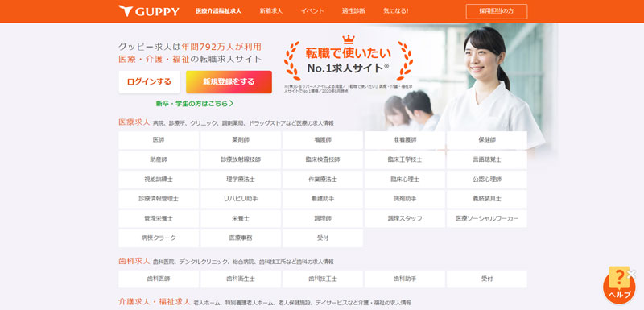
Task: Click the 採用担当の方 button
Action: [x=497, y=11]
